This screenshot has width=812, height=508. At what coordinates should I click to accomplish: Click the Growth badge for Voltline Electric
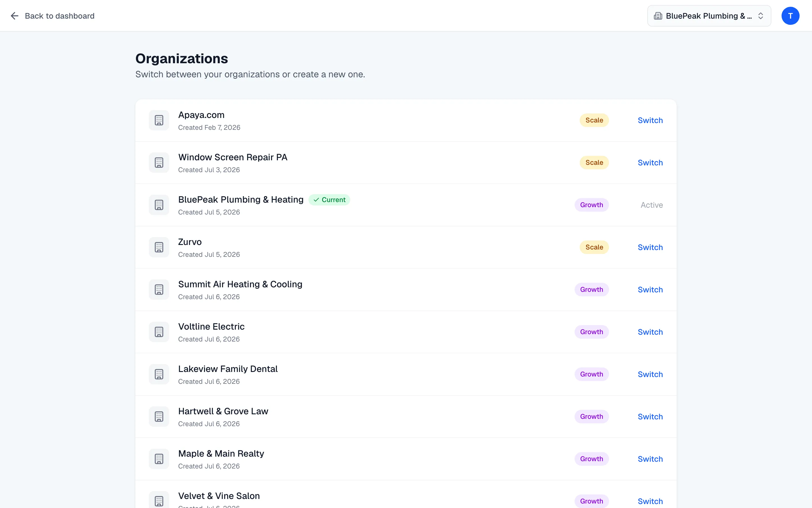tap(592, 332)
